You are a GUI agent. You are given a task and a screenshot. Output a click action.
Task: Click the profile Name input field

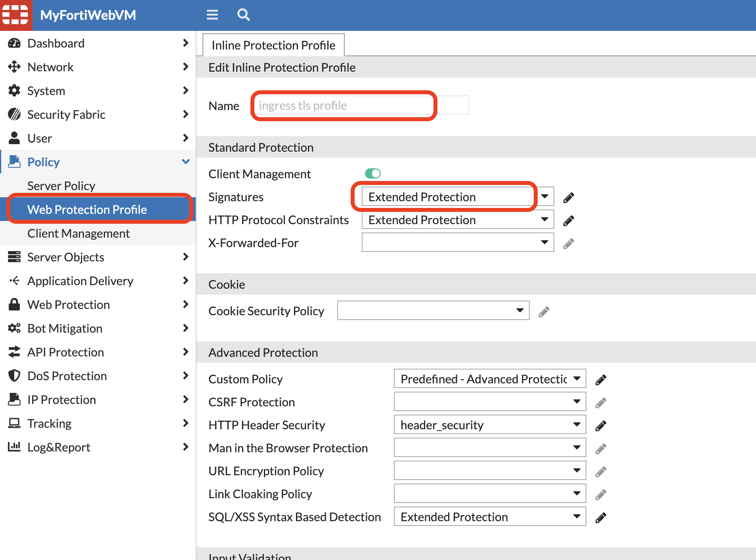[362, 105]
